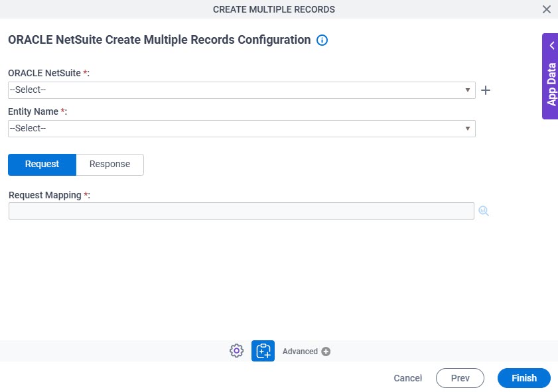The height and width of the screenshot is (392, 558).
Task: Click the Advanced label
Action: (300, 352)
